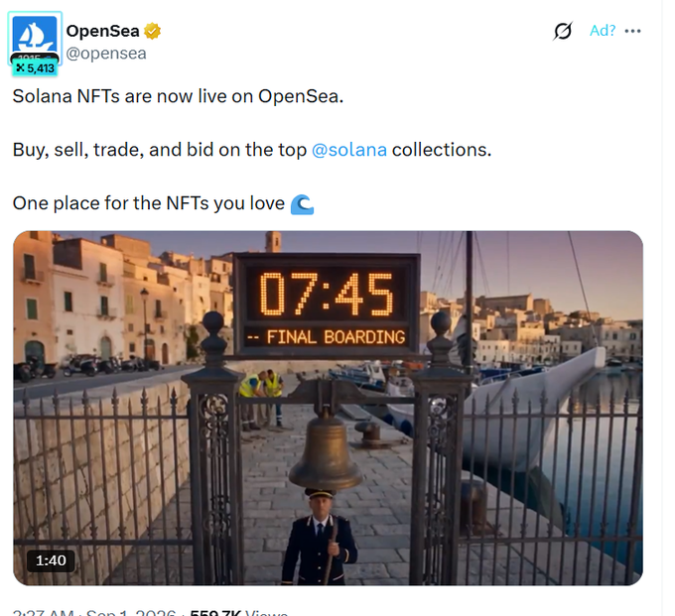This screenshot has height=616, width=675.
Task: Open the Grok explain-this-post icon
Action: (x=563, y=31)
